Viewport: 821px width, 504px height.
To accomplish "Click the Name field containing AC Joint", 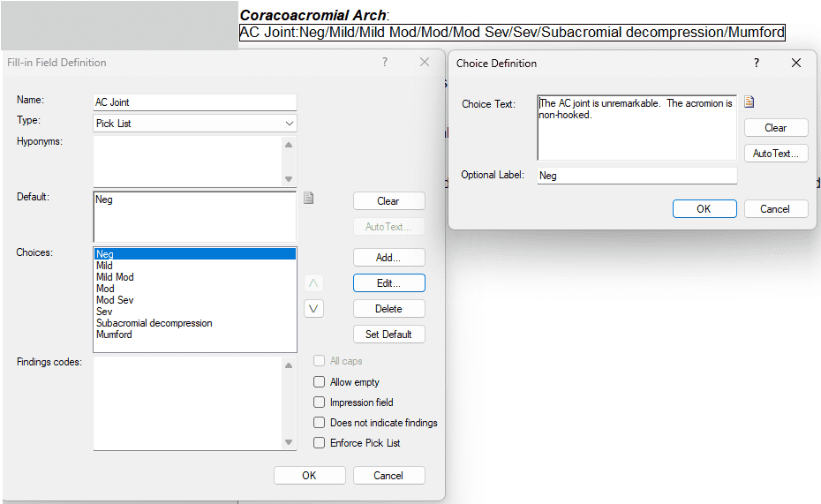I will coord(195,102).
